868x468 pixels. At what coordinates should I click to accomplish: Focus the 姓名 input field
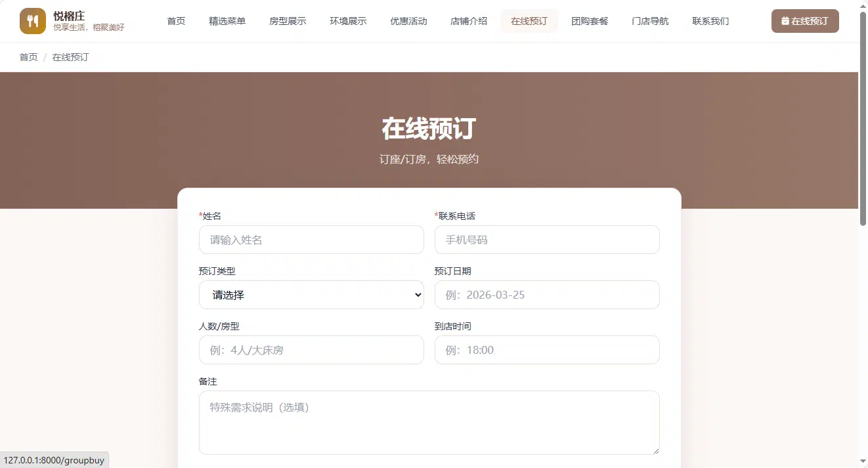tap(311, 240)
